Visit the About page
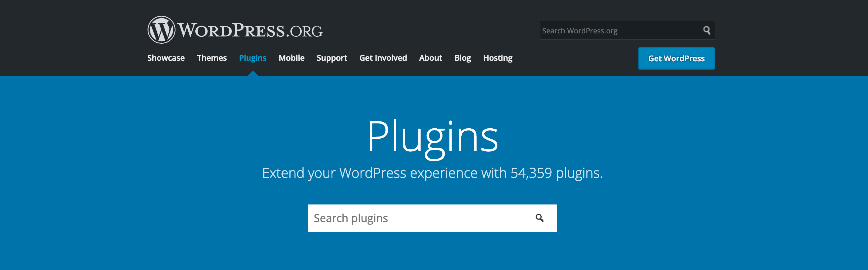Image resolution: width=868 pixels, height=270 pixels. (x=430, y=58)
